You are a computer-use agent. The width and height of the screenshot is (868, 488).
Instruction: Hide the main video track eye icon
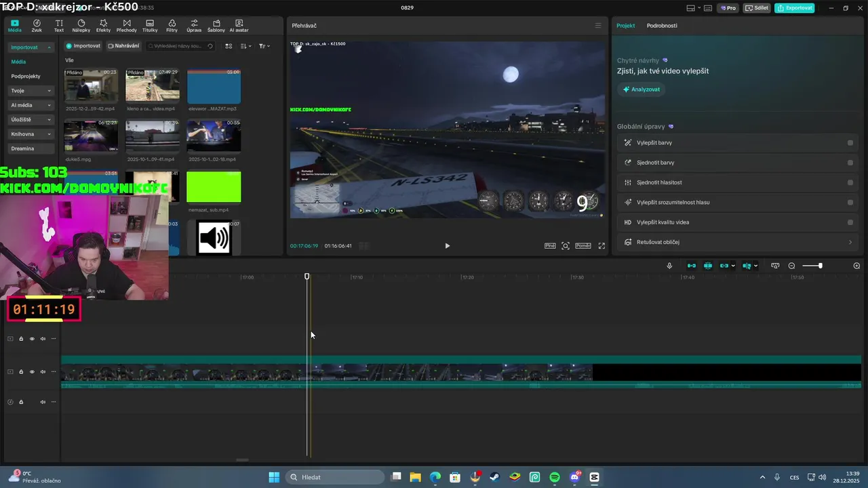(x=32, y=372)
